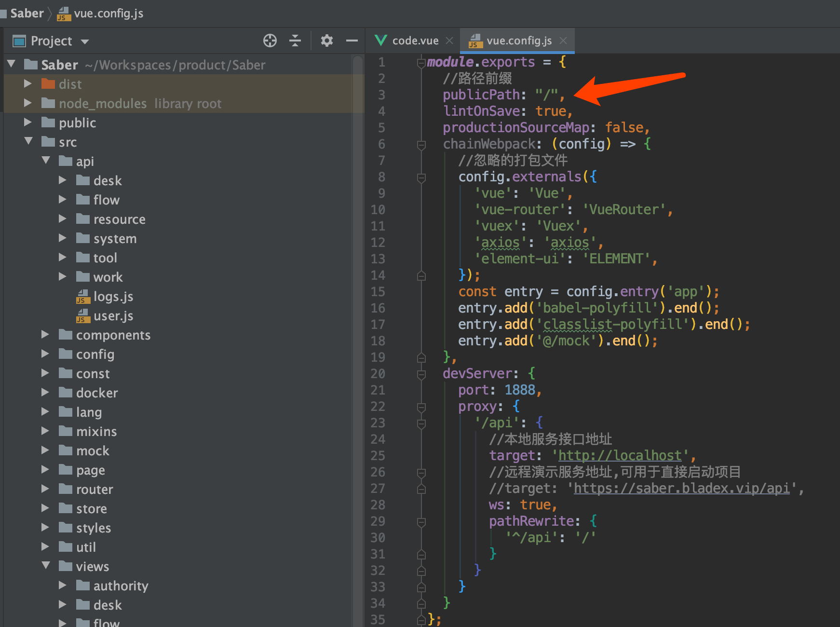Select the docker folder
The height and width of the screenshot is (627, 840).
coord(97,393)
